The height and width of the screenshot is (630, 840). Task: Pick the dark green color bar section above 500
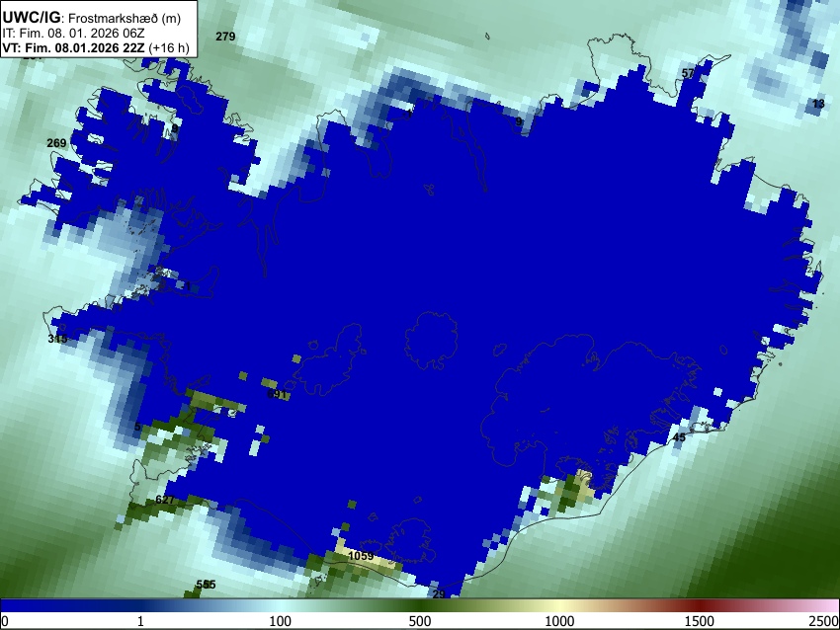coord(419,605)
